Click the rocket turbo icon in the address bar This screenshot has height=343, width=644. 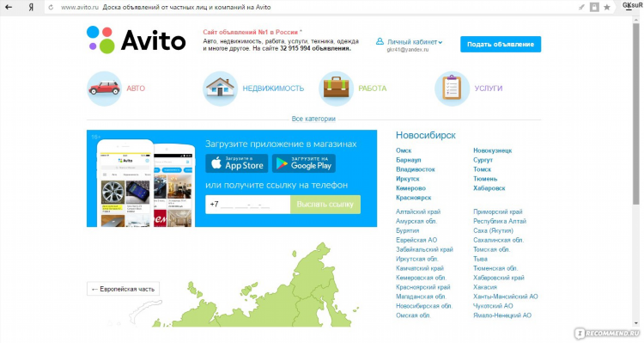(x=581, y=7)
